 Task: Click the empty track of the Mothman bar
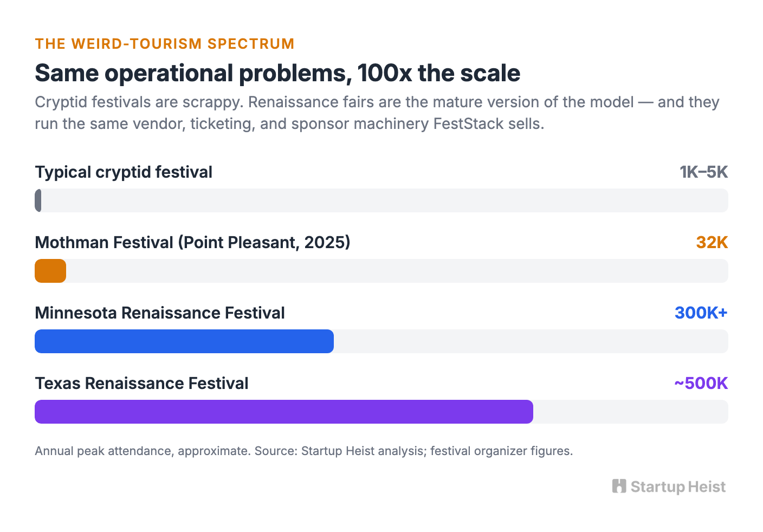(397, 271)
